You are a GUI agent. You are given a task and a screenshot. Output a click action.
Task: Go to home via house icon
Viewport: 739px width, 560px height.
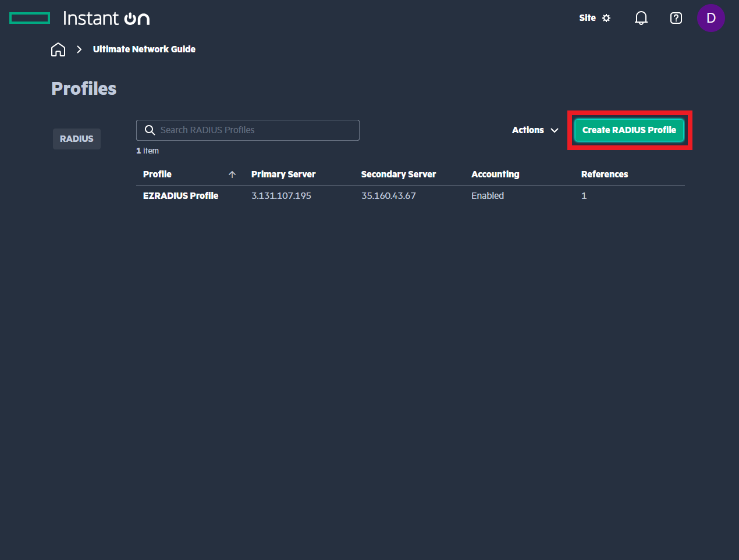tap(58, 49)
